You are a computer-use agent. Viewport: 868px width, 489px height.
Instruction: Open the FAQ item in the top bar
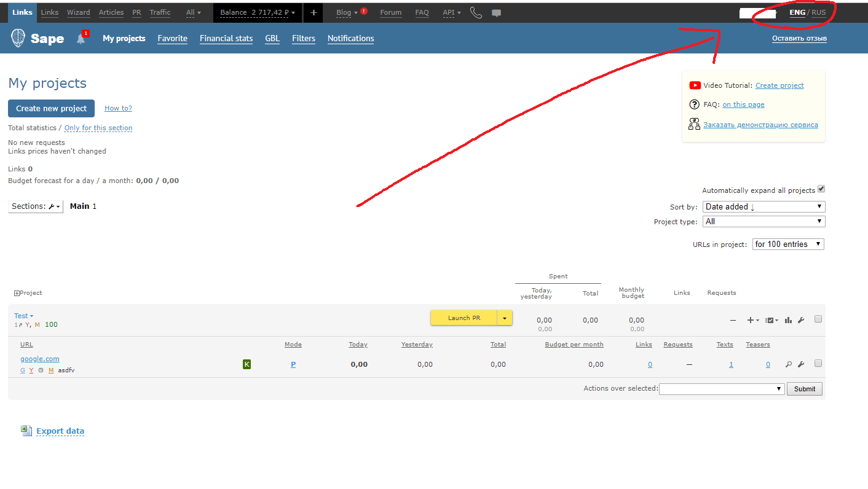(x=422, y=12)
